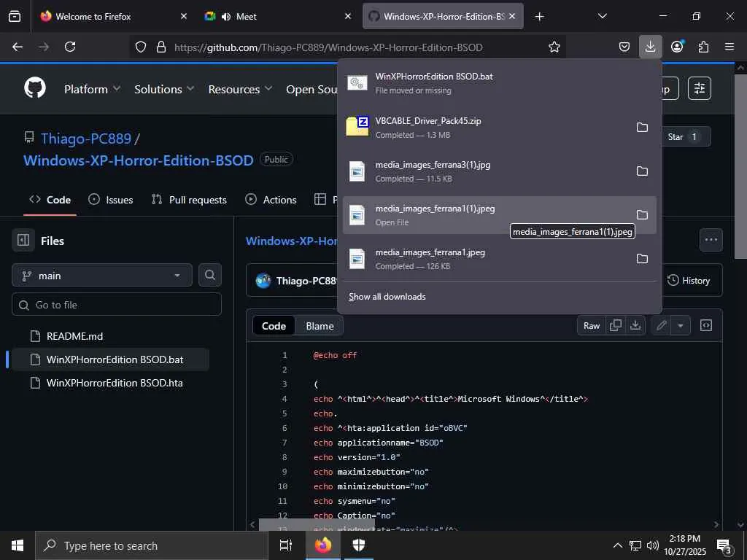Open Windows Security taskbar icon
The height and width of the screenshot is (560, 747).
coord(359,545)
